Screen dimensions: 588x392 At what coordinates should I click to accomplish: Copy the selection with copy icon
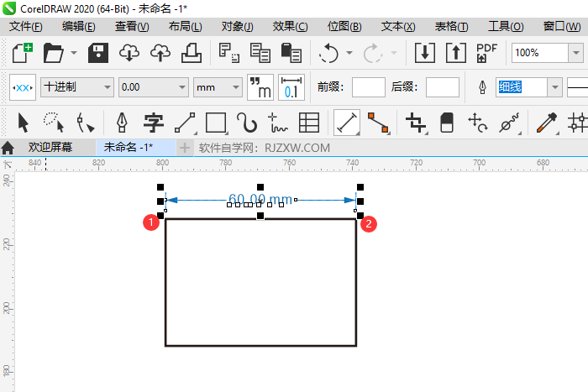pos(260,53)
